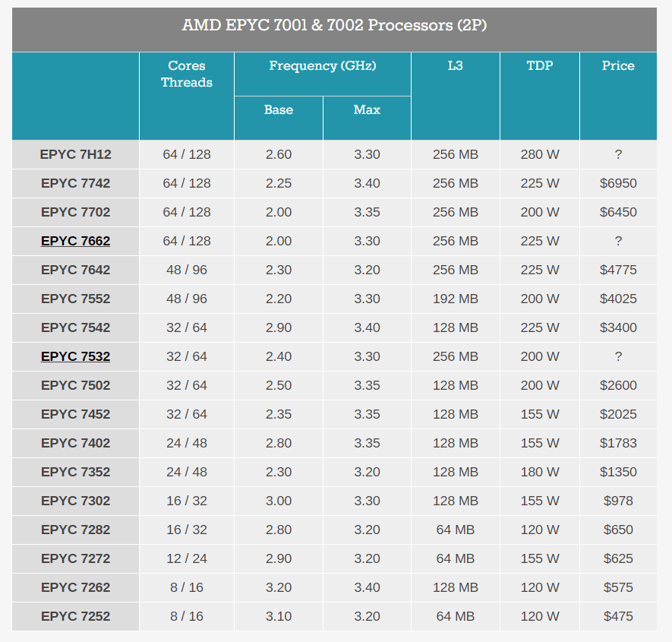672x642 pixels.
Task: Click the 3.40 max frequency of EPYC 7262
Action: [x=367, y=587]
